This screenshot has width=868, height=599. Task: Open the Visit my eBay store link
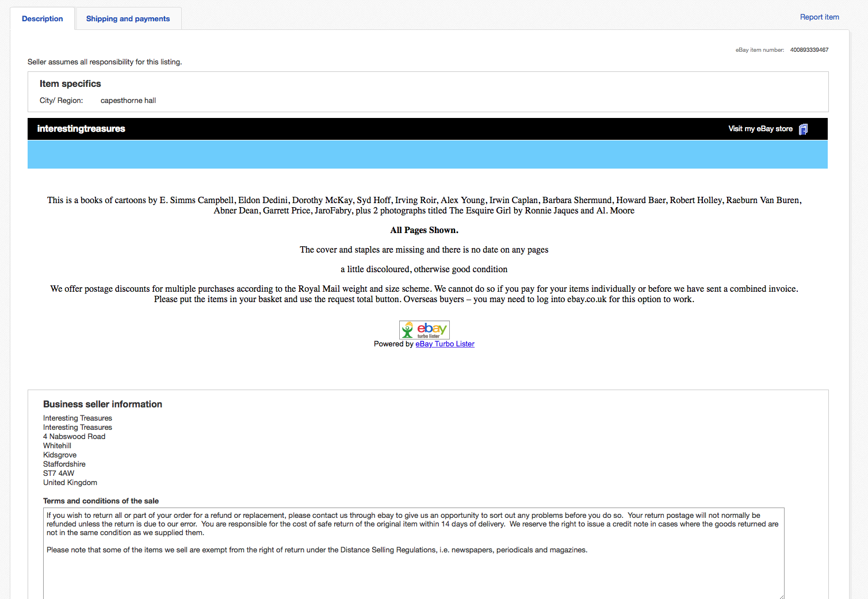(760, 129)
